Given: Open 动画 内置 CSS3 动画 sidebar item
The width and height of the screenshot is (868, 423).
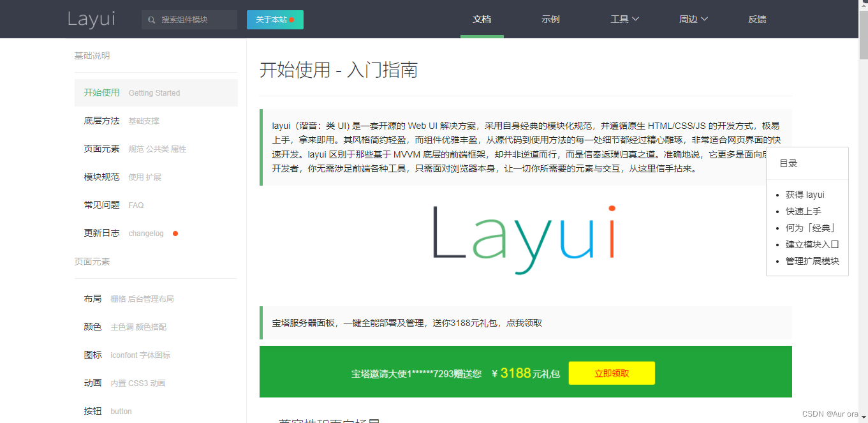Looking at the screenshot, I should point(156,383).
